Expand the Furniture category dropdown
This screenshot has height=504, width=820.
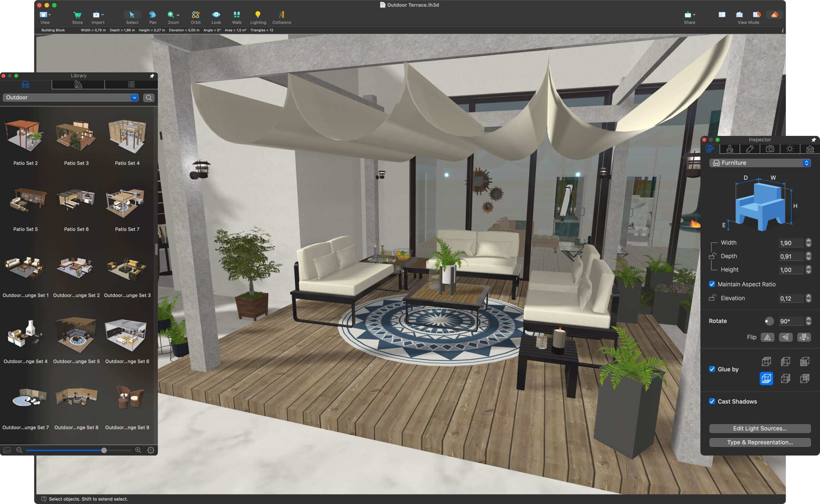(809, 163)
